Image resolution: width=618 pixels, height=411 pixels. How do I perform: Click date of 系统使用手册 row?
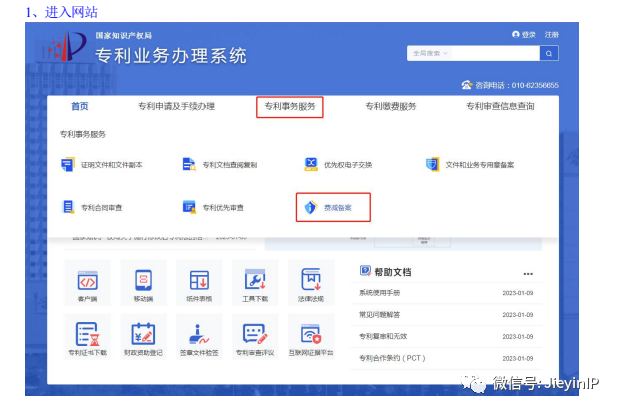coord(518,293)
